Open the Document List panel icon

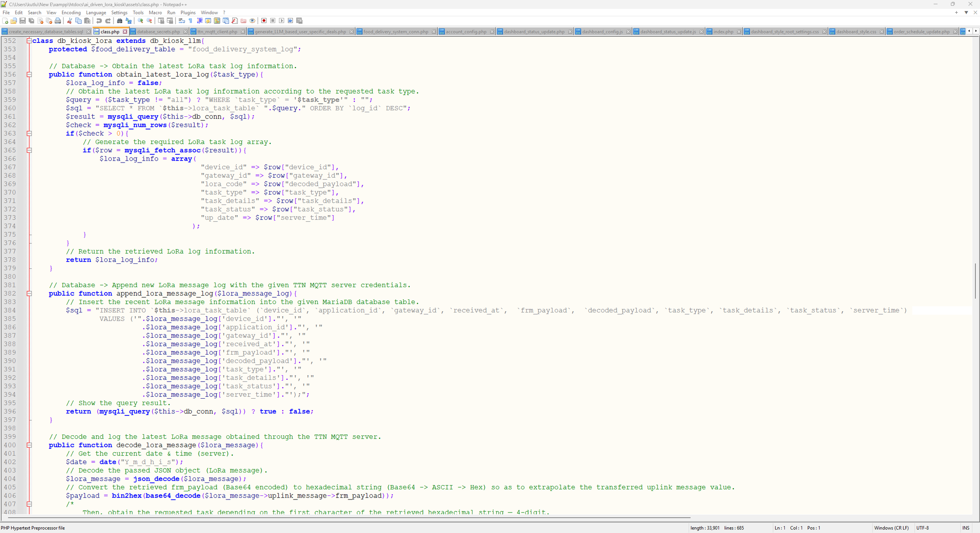coord(226,21)
